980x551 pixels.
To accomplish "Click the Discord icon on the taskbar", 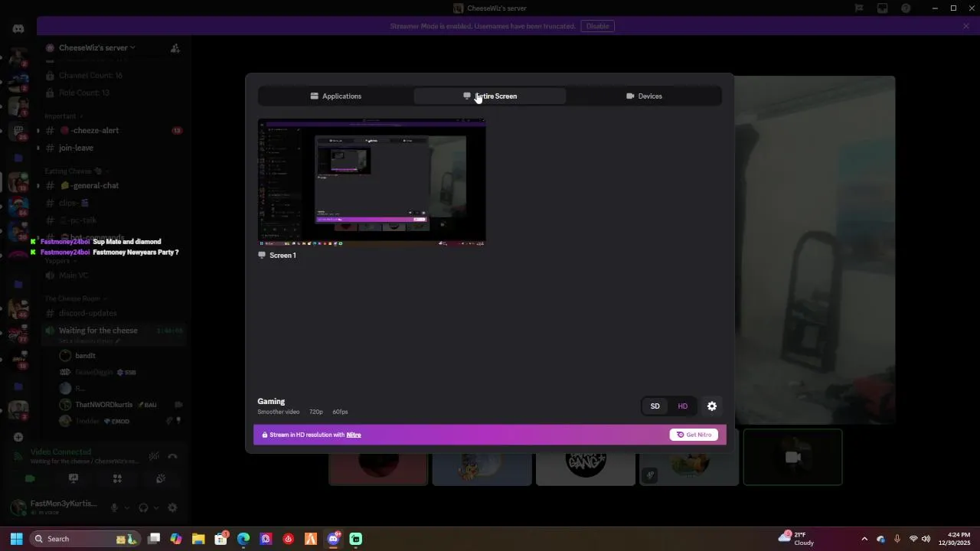I will tap(333, 539).
